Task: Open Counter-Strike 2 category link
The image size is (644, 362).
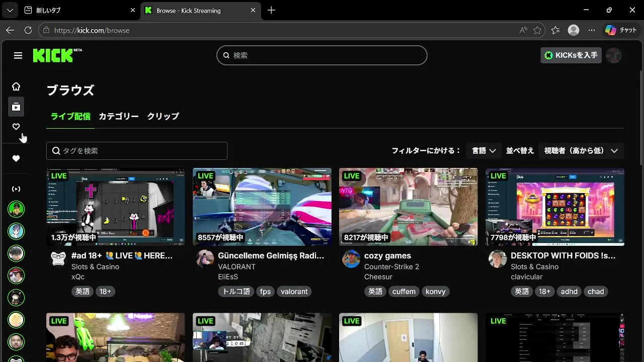Action: [x=391, y=266]
